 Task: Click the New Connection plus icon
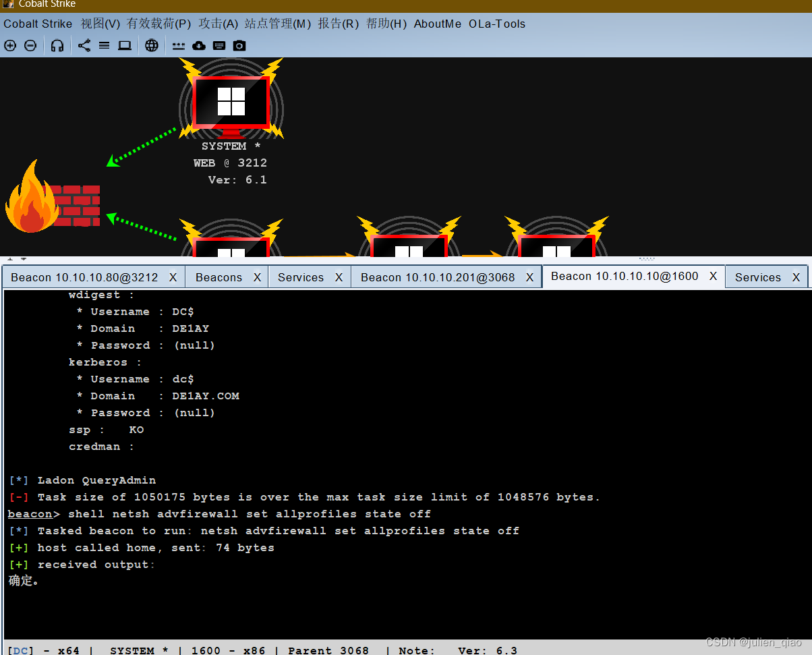coord(10,46)
